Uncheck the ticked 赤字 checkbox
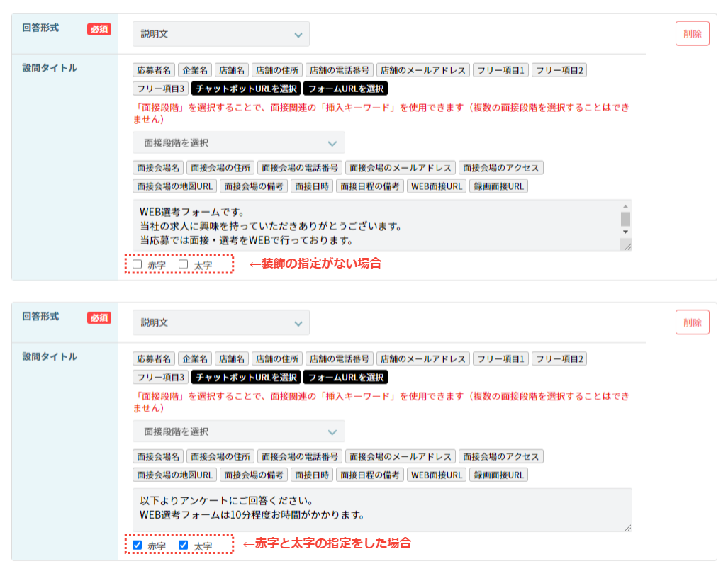728x576 pixels. (x=138, y=546)
